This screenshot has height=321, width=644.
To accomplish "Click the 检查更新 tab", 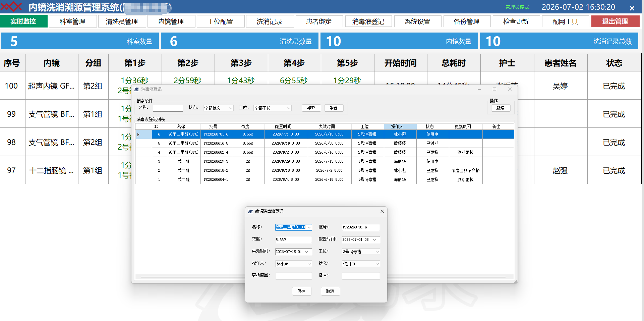I will (516, 21).
